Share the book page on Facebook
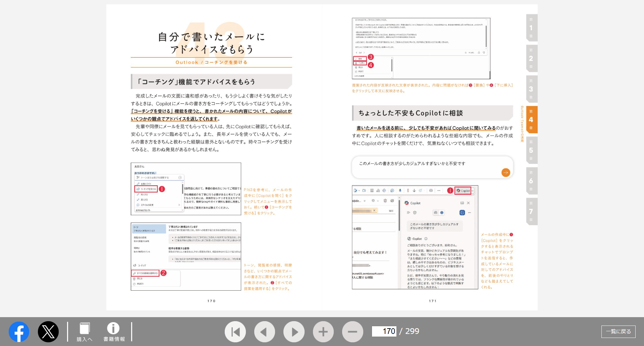The height and width of the screenshot is (346, 644). click(19, 332)
